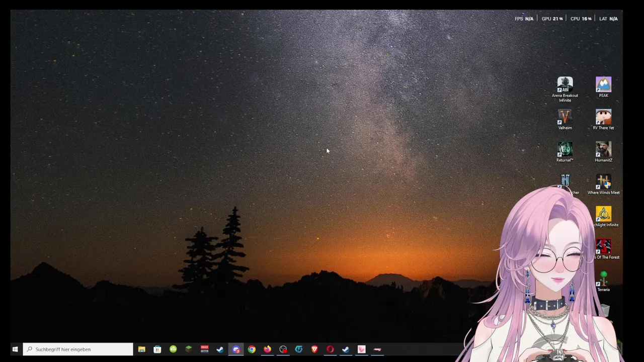Viewport: 644px width, 362px height.
Task: Focus the 'Suchbegriff hier eingeben' search box
Action: [x=78, y=349]
